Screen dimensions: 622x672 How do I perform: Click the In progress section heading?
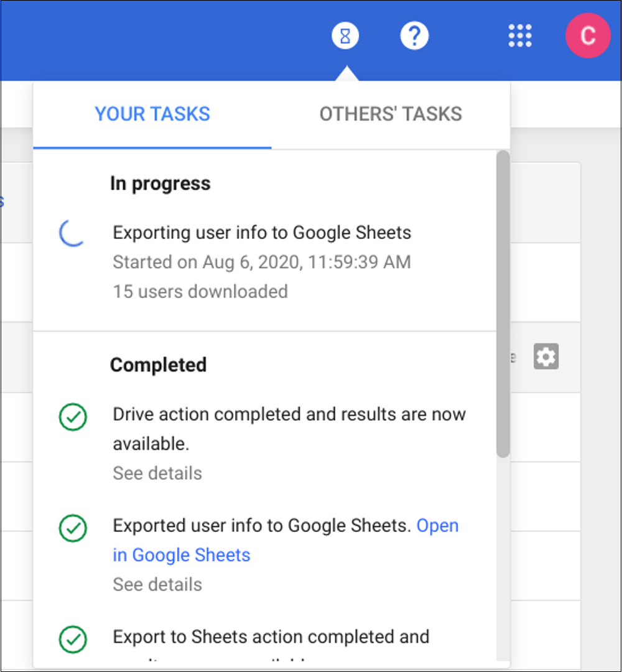click(x=160, y=184)
